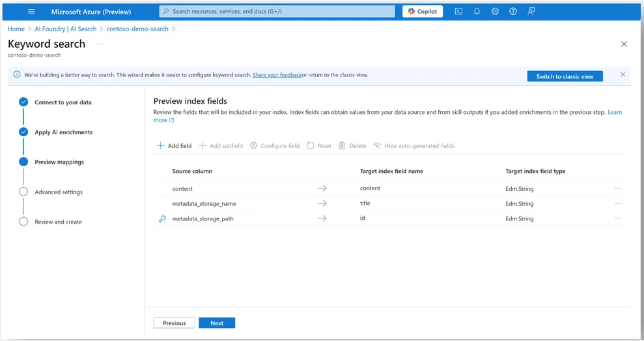Click the key icon on metadata_storage_path row

pyautogui.click(x=162, y=219)
